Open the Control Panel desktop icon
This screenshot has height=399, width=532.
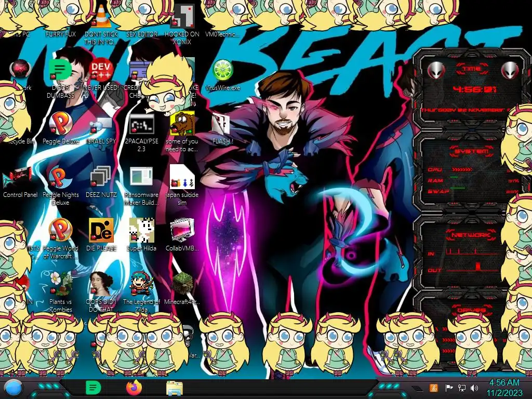click(18, 178)
